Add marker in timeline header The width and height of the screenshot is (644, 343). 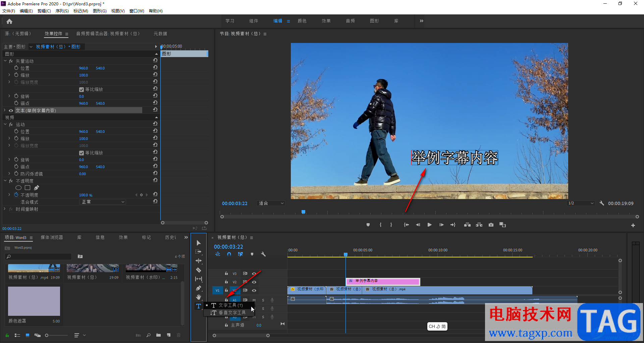pyautogui.click(x=252, y=254)
